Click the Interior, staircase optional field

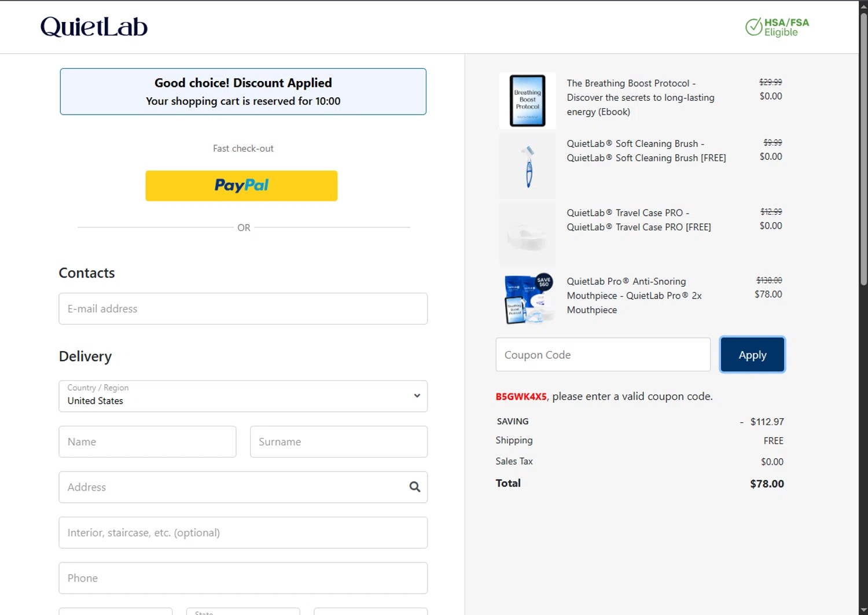coord(243,533)
